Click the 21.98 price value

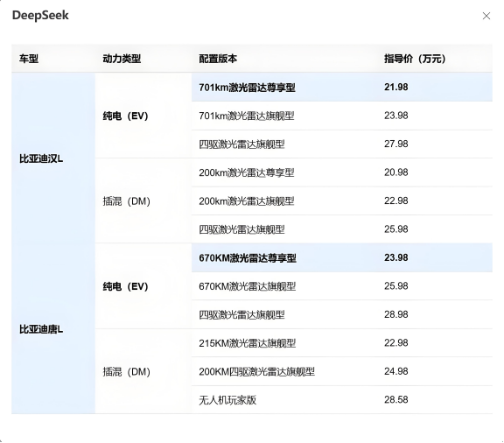[x=396, y=88]
